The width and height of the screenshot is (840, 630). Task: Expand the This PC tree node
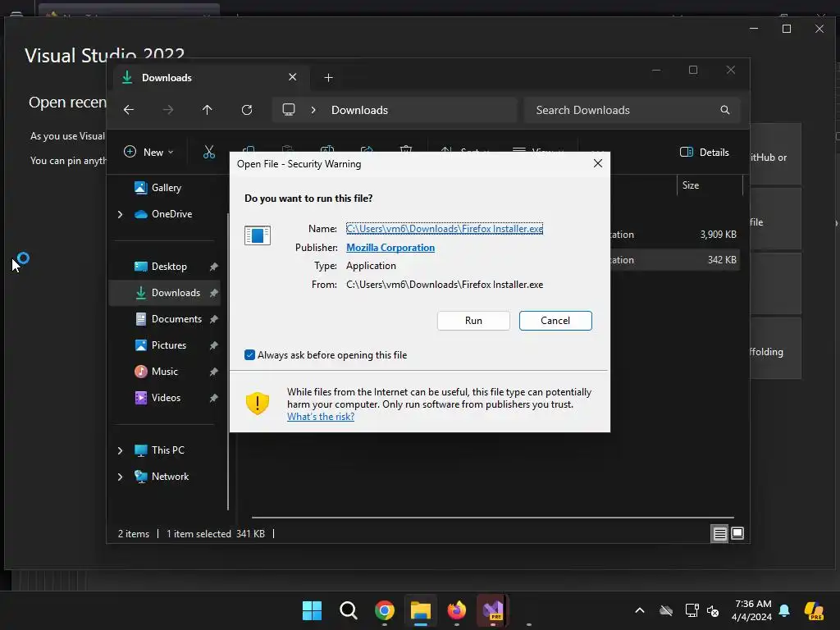point(120,450)
